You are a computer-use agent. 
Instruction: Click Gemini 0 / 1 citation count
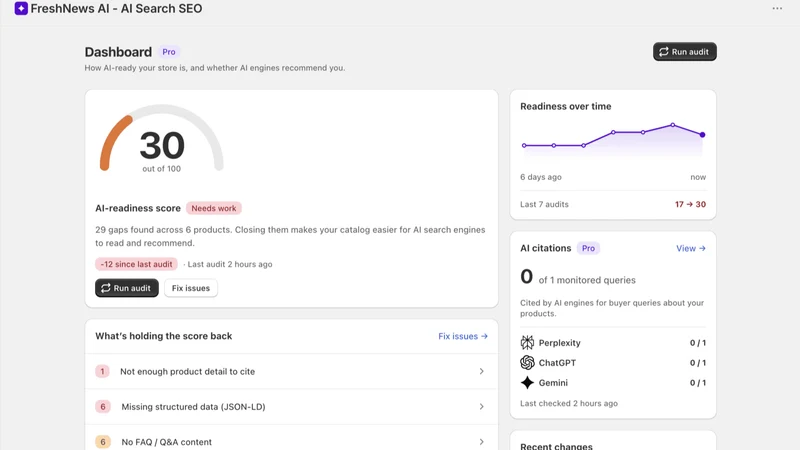[698, 383]
